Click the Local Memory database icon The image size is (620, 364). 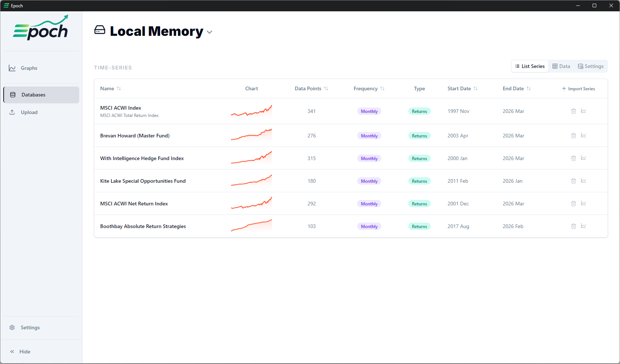(x=100, y=30)
